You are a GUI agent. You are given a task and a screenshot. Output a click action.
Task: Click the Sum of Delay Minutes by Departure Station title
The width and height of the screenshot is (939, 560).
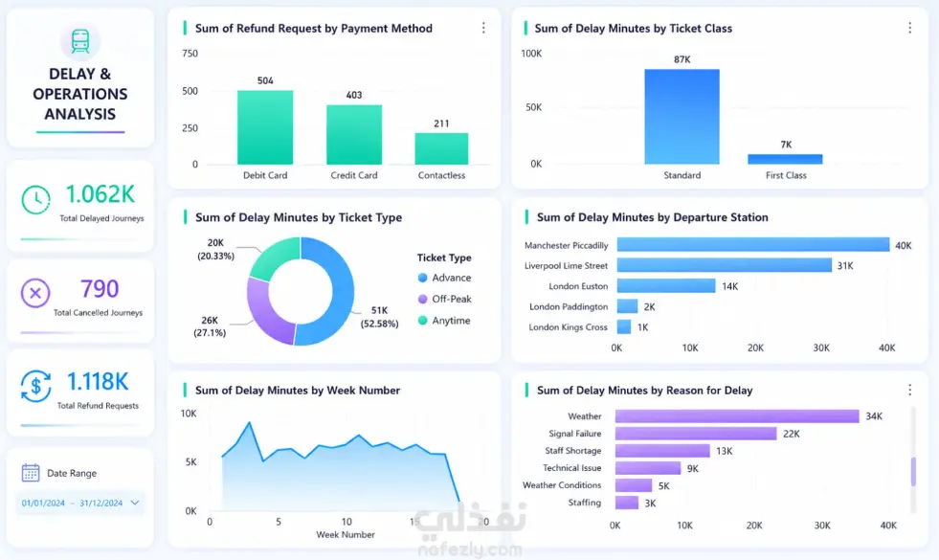652,217
